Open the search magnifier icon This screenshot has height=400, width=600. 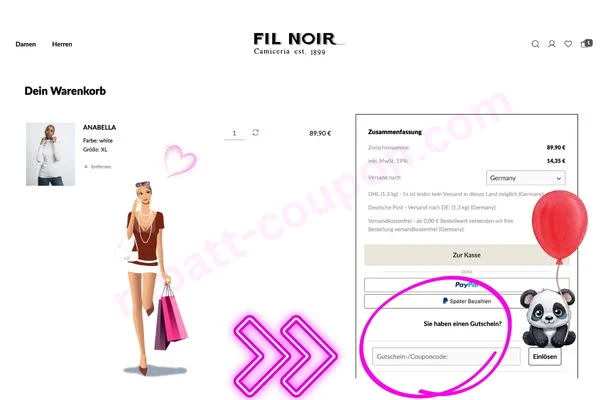coord(535,44)
